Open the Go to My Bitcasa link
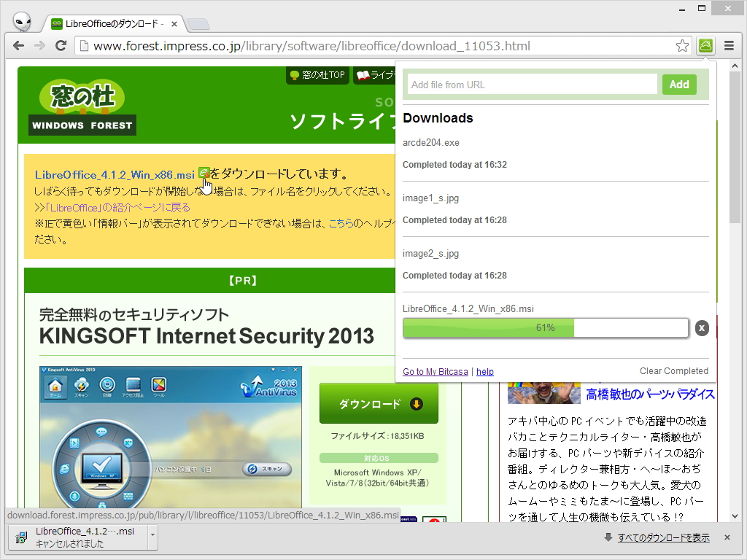 tap(435, 371)
